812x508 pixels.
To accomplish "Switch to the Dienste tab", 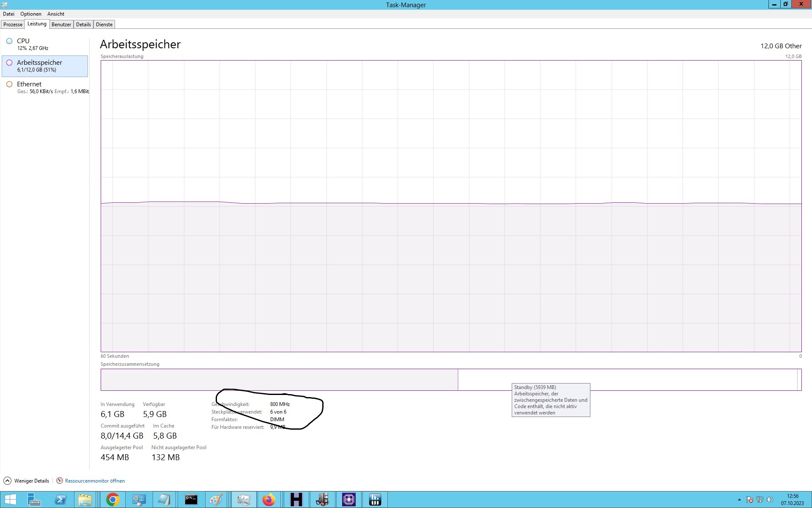I will [x=104, y=25].
